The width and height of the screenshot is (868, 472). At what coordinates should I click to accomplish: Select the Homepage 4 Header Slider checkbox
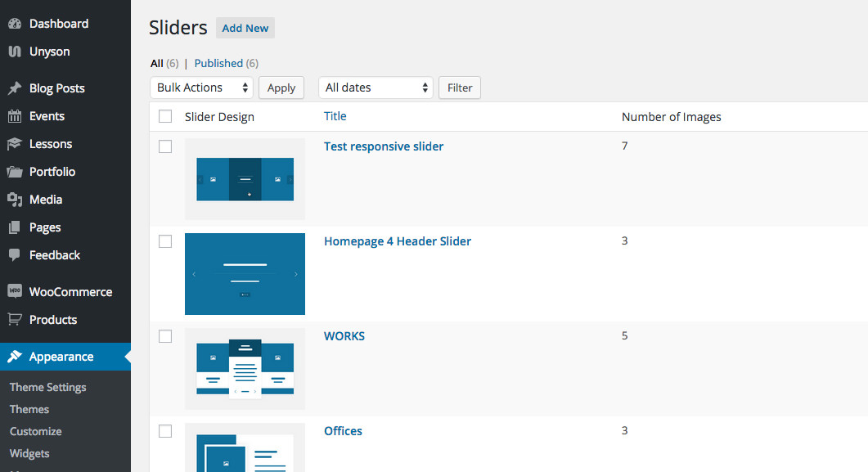point(165,241)
